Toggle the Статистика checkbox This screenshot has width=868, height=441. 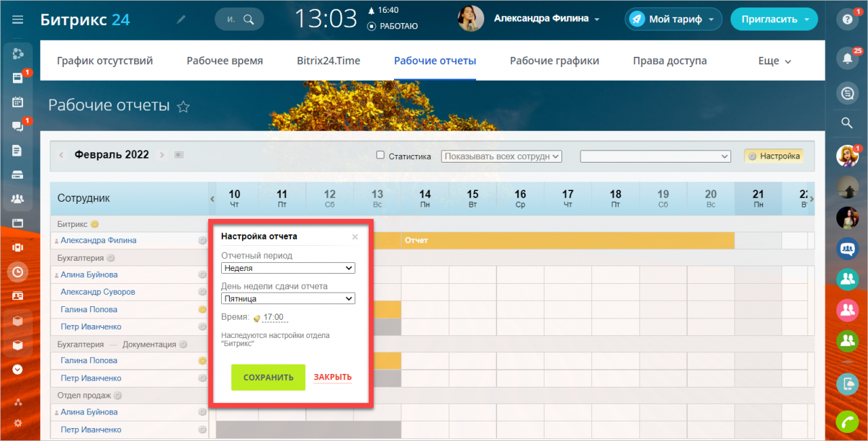coord(380,155)
